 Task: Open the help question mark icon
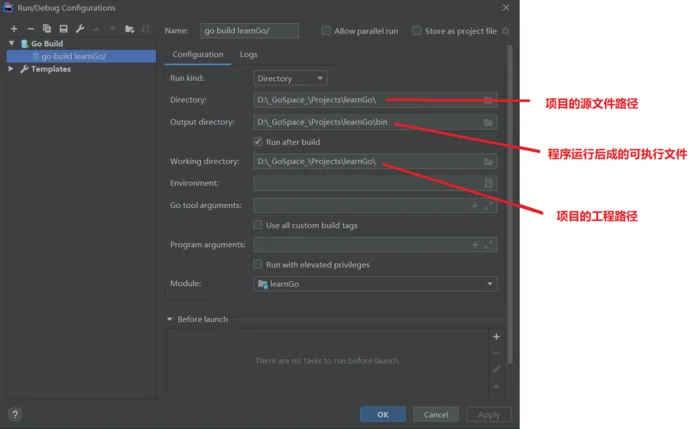15,414
